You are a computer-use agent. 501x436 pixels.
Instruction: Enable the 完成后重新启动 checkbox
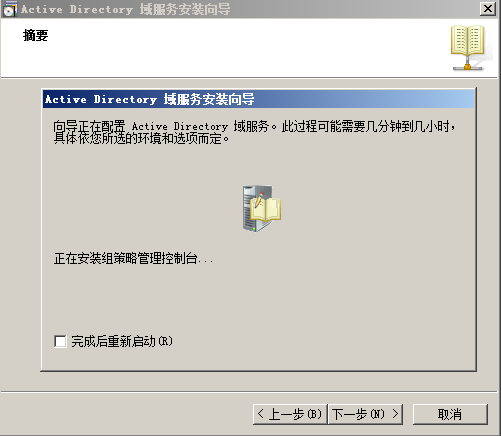click(x=60, y=341)
